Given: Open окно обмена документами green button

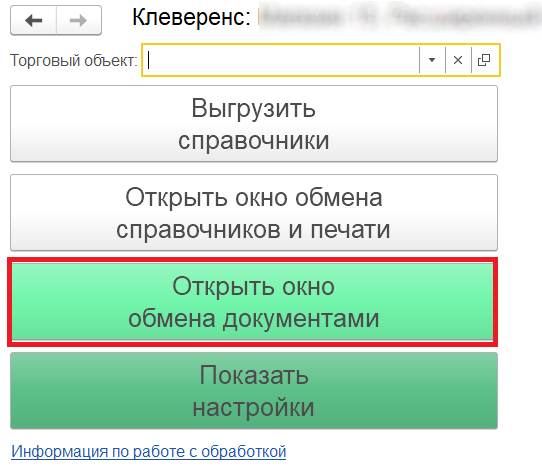Looking at the screenshot, I should [x=253, y=302].
